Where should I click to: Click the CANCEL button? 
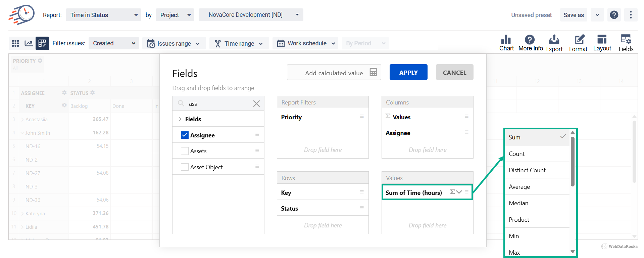coord(454,72)
